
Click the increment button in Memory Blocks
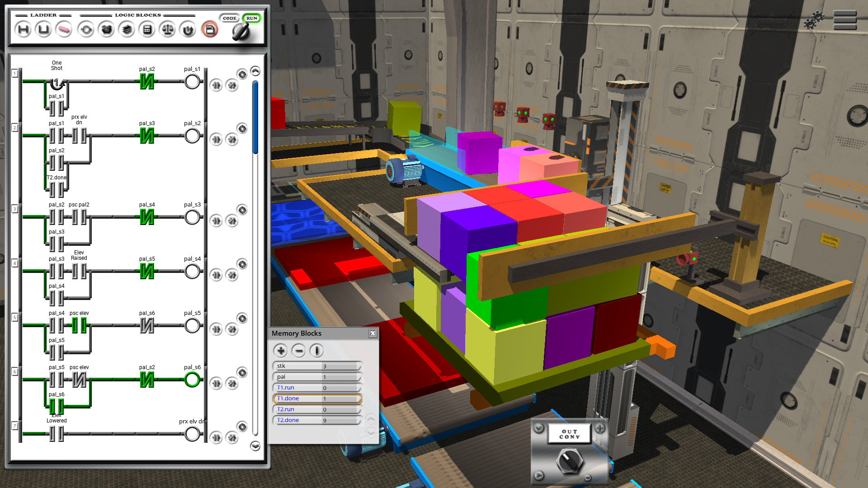pyautogui.click(x=280, y=350)
